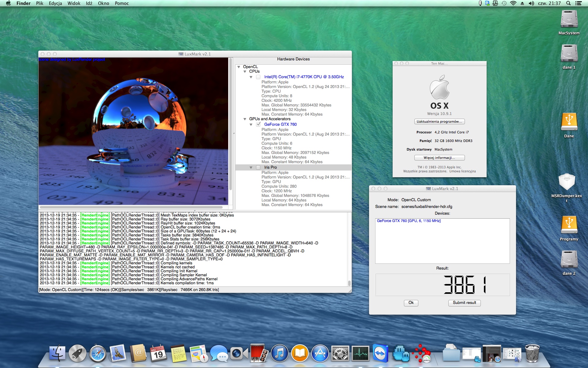Click 'Compute Units: 280' row

[x=279, y=186]
